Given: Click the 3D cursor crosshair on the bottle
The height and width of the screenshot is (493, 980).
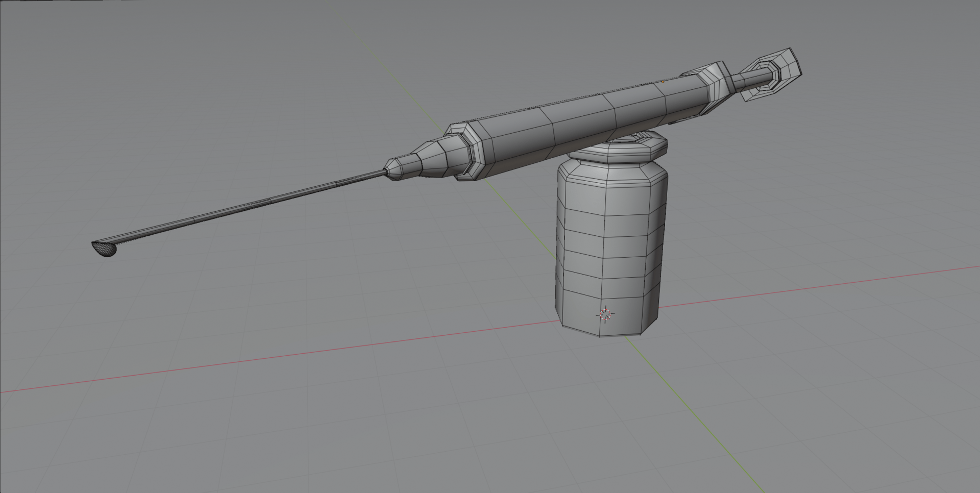Looking at the screenshot, I should pos(605,314).
